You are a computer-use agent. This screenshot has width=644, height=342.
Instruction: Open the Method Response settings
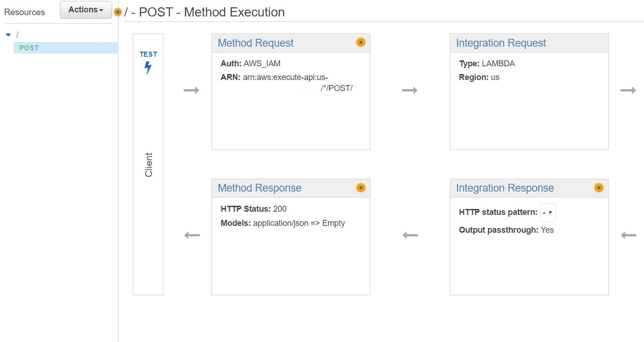tap(259, 188)
